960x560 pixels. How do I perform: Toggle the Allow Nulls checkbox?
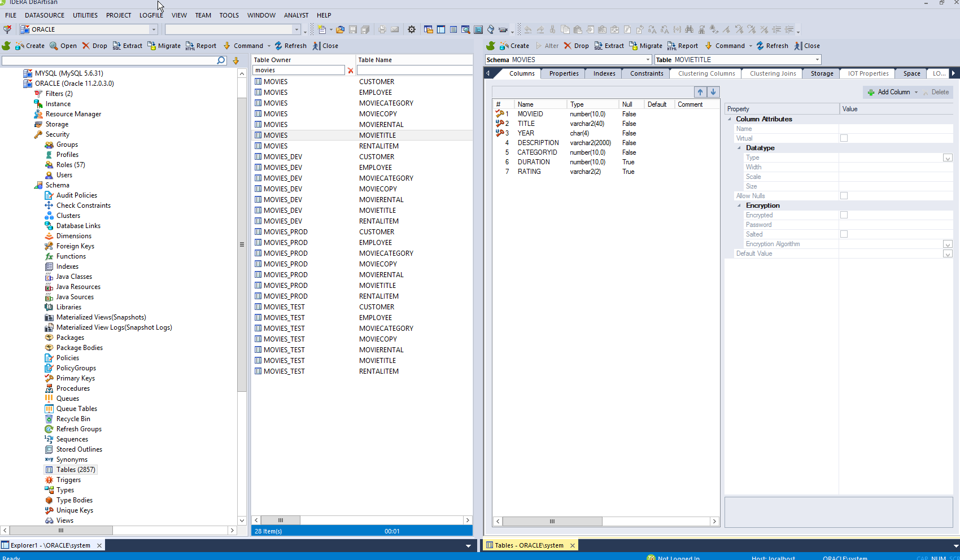point(844,196)
